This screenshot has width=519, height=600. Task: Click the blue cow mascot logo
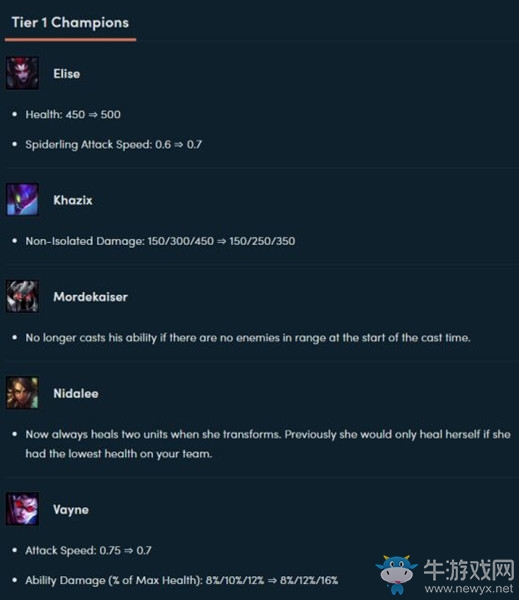[397, 574]
